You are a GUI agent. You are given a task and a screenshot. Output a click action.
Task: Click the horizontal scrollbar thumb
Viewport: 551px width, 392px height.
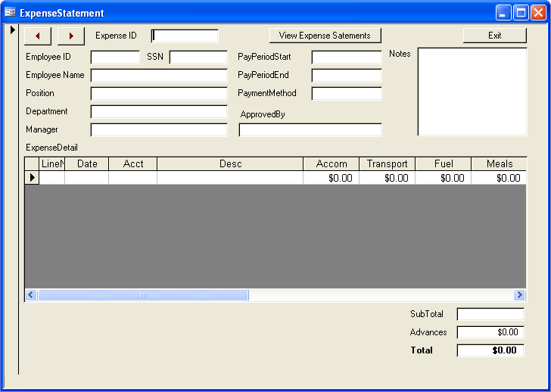point(143,295)
